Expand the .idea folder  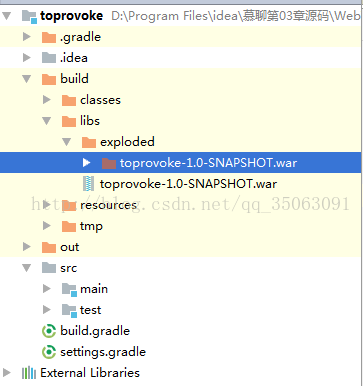click(27, 58)
